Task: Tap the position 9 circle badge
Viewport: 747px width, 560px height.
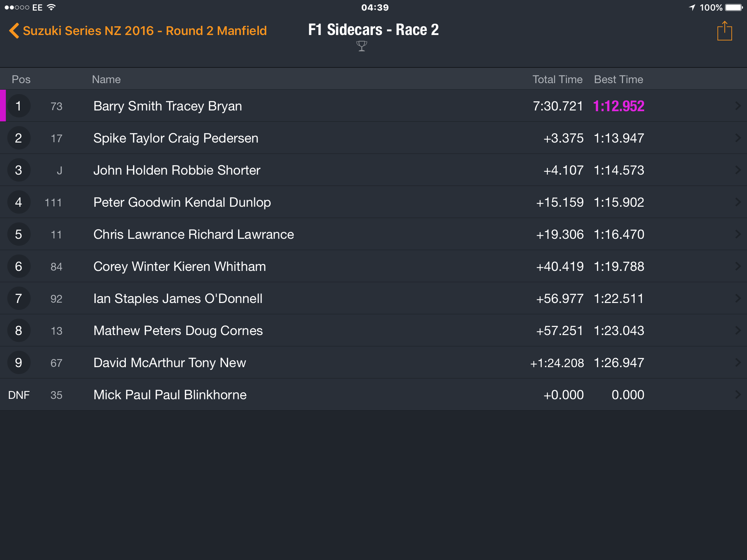Action: [x=19, y=362]
